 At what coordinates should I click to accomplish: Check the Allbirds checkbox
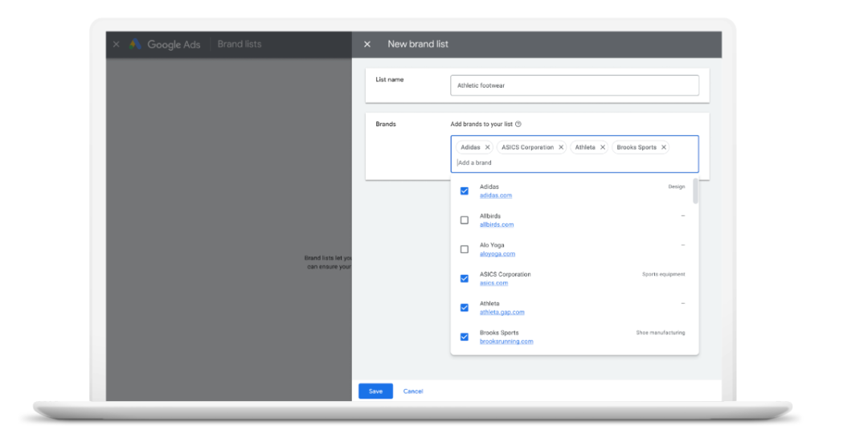coord(465,220)
